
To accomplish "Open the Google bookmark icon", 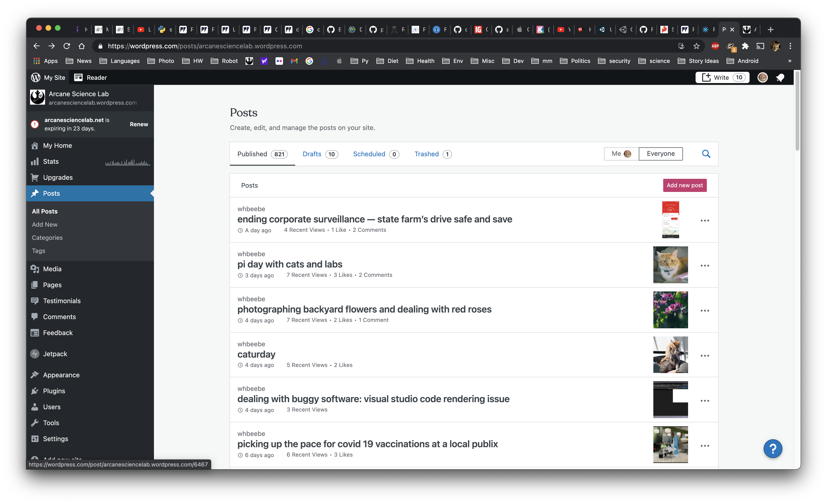I will [x=309, y=61].
